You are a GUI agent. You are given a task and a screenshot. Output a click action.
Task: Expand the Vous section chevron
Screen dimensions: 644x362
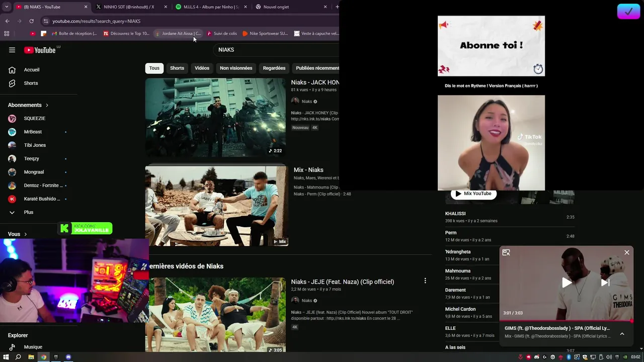(x=25, y=234)
